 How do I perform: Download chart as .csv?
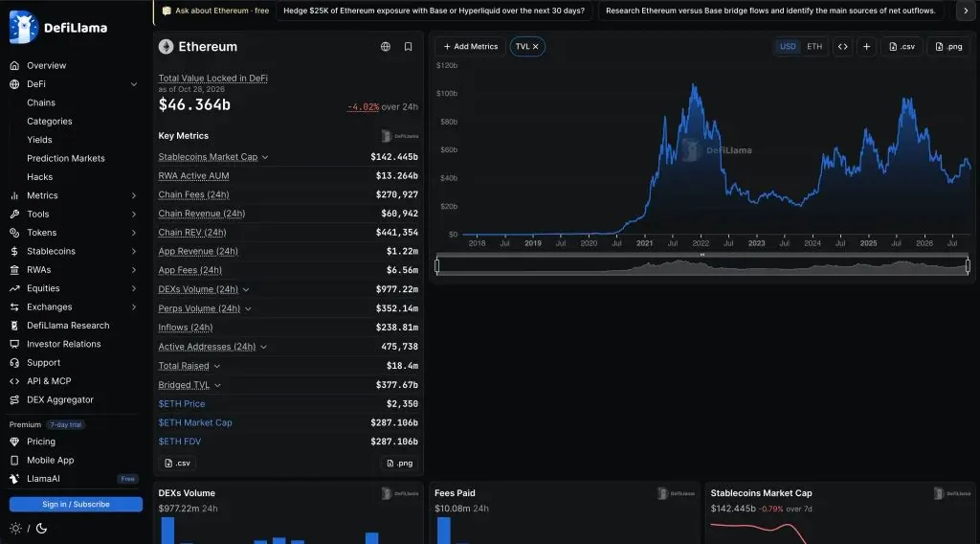[x=902, y=47]
